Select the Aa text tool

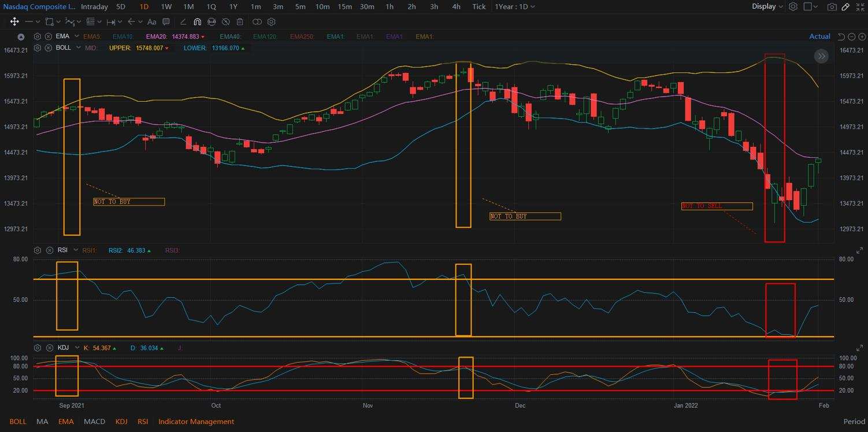pyautogui.click(x=151, y=22)
